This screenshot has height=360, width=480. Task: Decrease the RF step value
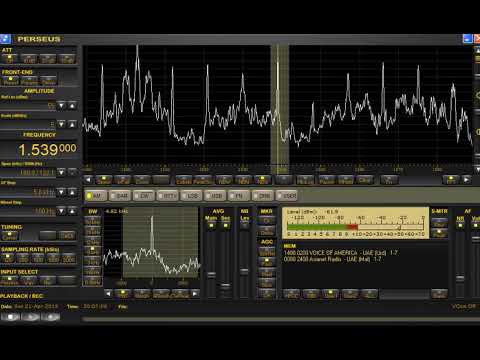tap(61, 192)
